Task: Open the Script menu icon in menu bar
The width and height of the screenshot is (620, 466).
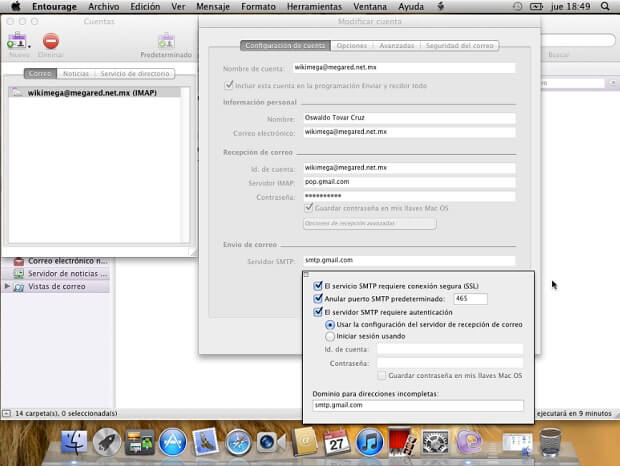Action: coord(440,6)
